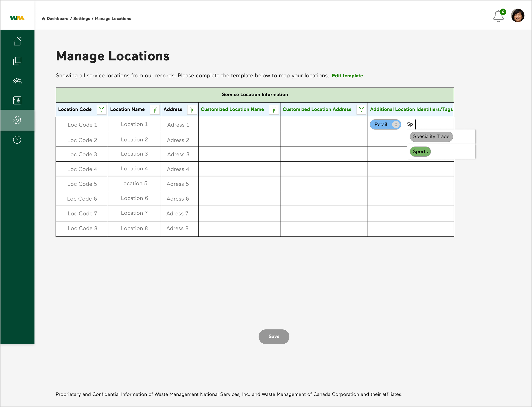The height and width of the screenshot is (407, 532).
Task: Open the help question mark icon
Action: tap(17, 140)
